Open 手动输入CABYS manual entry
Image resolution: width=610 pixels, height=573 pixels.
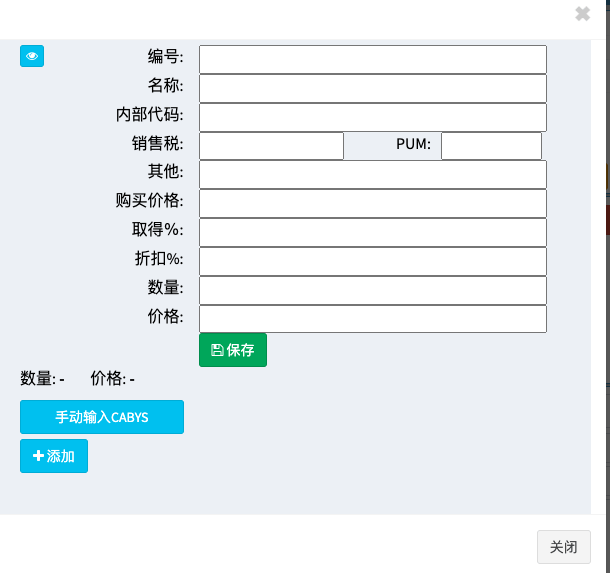102,417
